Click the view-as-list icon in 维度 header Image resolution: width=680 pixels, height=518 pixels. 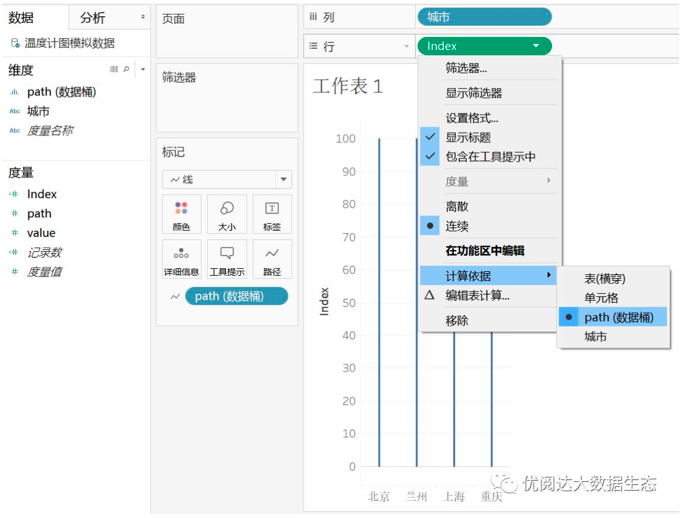tap(114, 69)
